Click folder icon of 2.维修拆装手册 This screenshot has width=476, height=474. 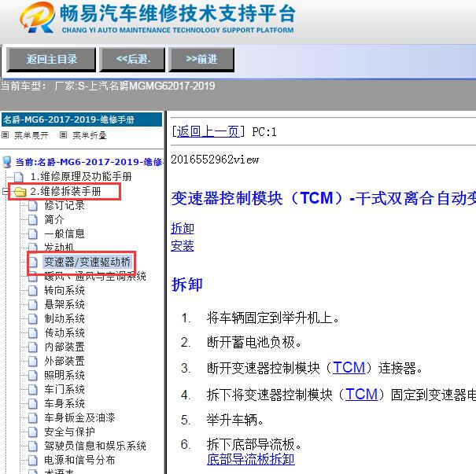click(x=20, y=192)
